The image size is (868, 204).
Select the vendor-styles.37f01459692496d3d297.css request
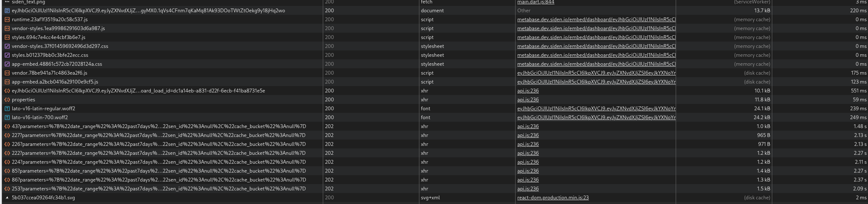pos(434,46)
